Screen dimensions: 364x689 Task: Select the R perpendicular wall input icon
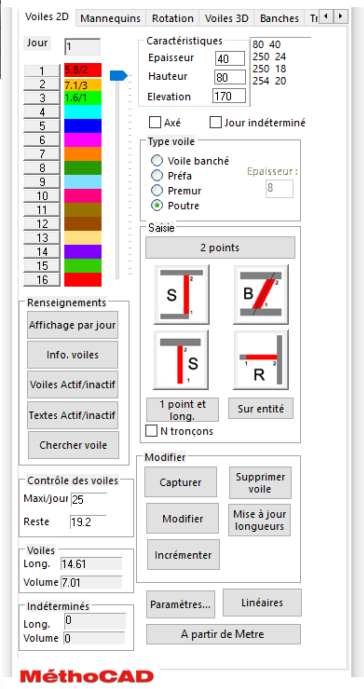261,360
